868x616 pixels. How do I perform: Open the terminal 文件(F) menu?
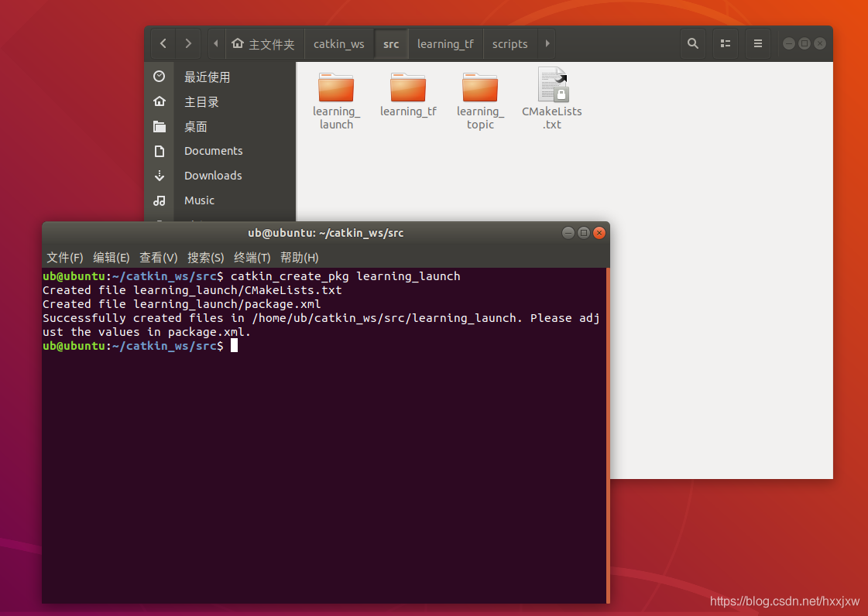(x=65, y=258)
